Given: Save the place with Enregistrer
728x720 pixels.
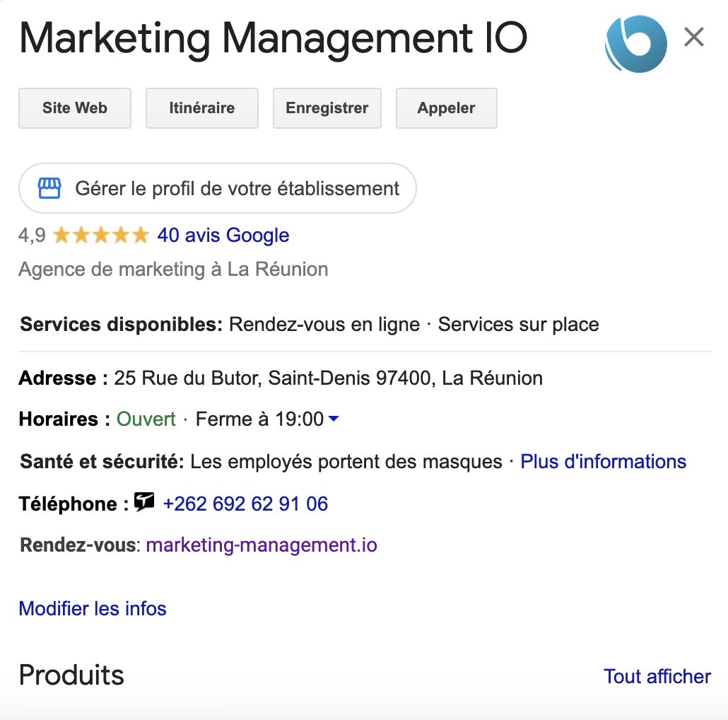Looking at the screenshot, I should tap(327, 108).
